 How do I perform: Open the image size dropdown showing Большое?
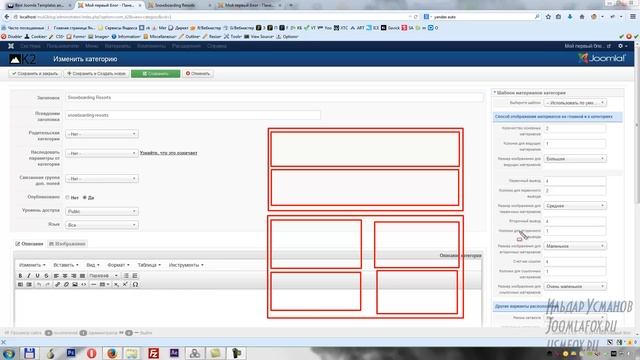(x=575, y=158)
